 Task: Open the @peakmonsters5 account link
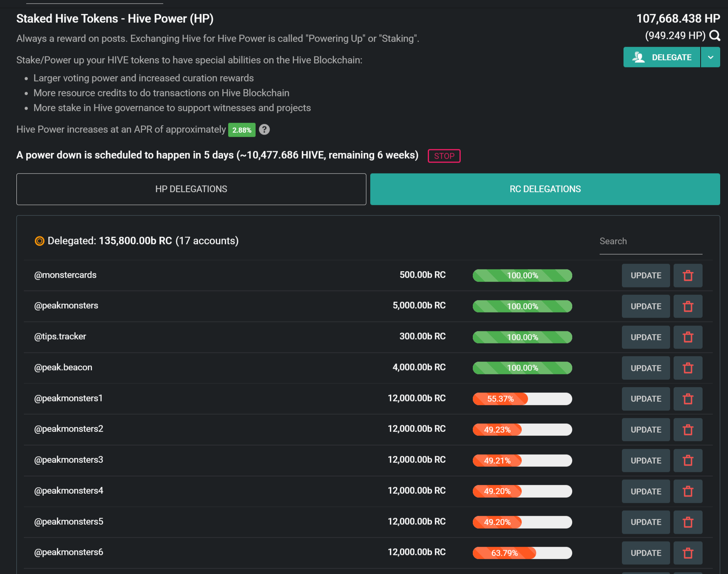tap(69, 522)
